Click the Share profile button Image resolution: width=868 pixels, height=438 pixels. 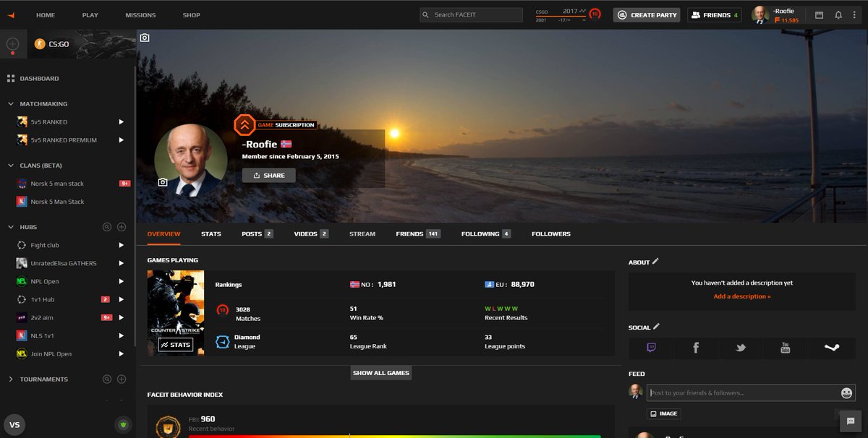268,175
